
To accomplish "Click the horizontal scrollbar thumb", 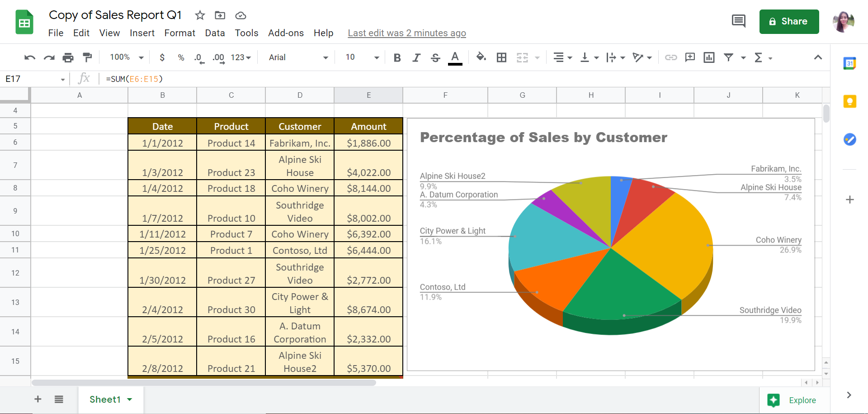I will click(203, 383).
